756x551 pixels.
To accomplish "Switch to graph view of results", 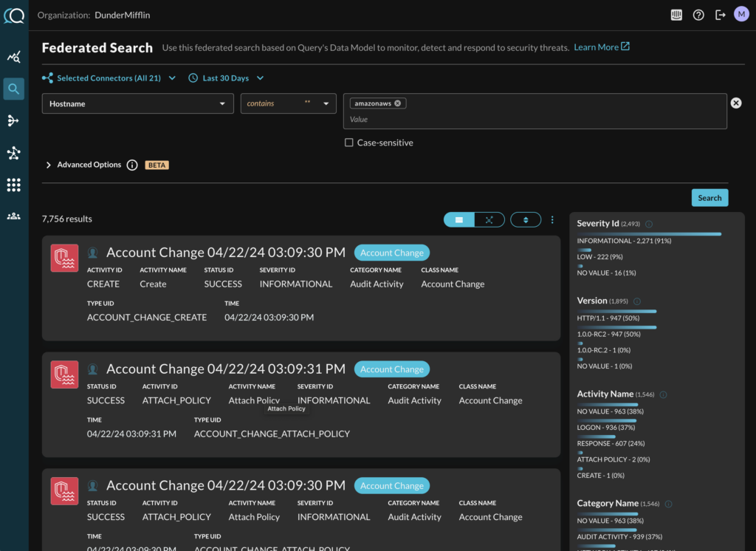I will (x=489, y=219).
